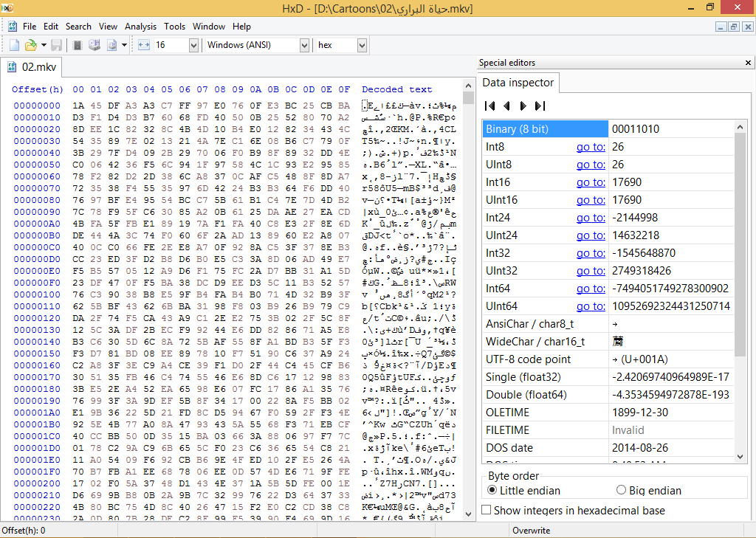Select Big endian byte order
Screen dimensions: 756x538
click(x=621, y=490)
